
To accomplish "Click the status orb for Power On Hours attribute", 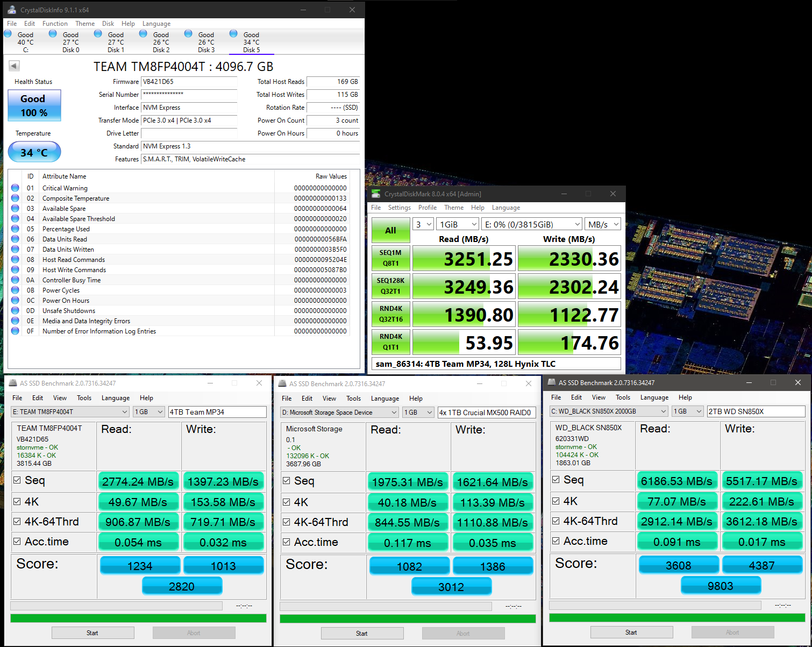I will coord(15,300).
